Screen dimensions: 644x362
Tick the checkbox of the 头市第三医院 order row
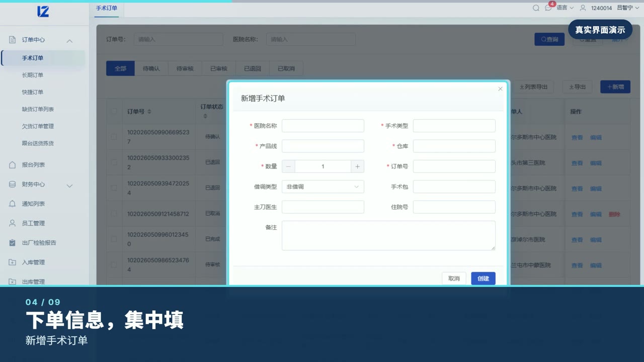pyautogui.click(x=114, y=162)
